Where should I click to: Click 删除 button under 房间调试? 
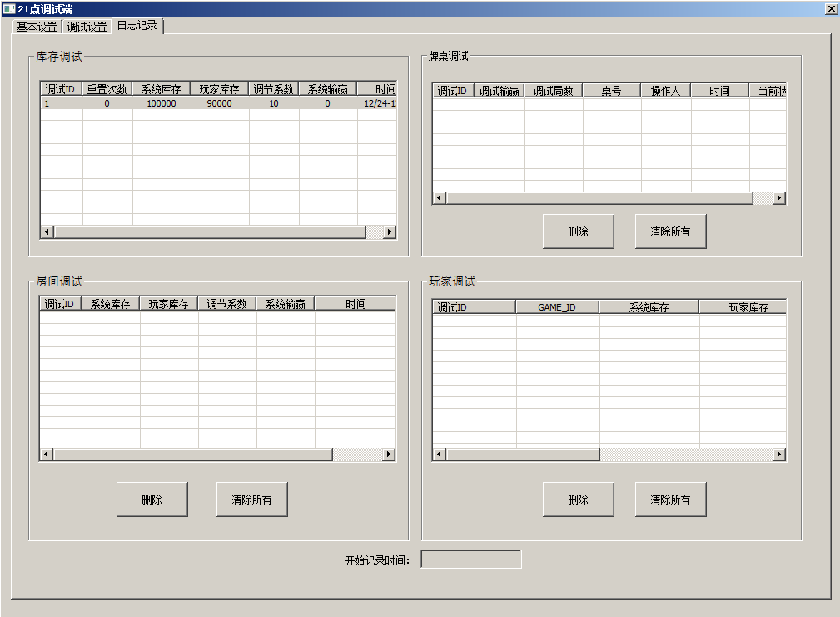[x=152, y=500]
